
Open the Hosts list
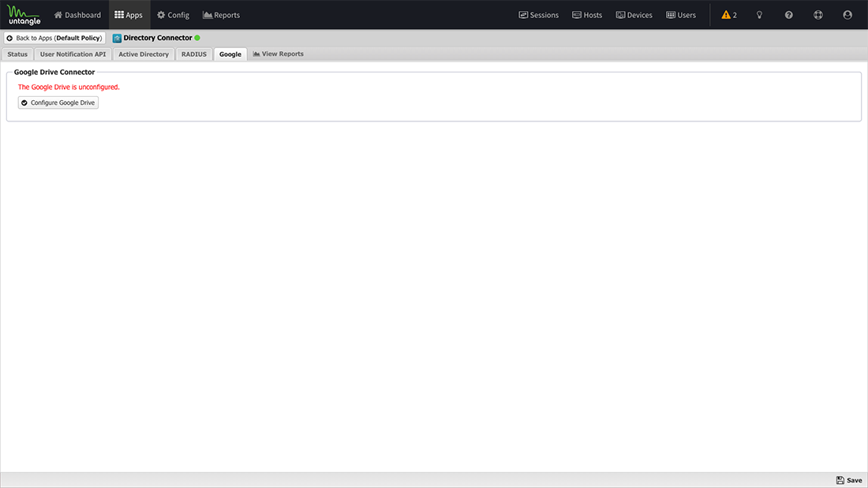[587, 15]
